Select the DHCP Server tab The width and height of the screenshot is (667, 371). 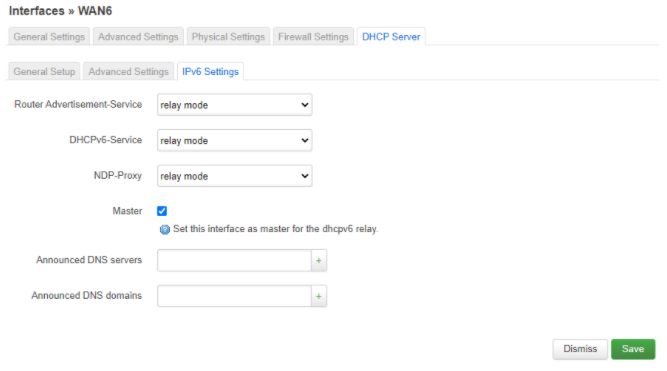click(x=391, y=37)
